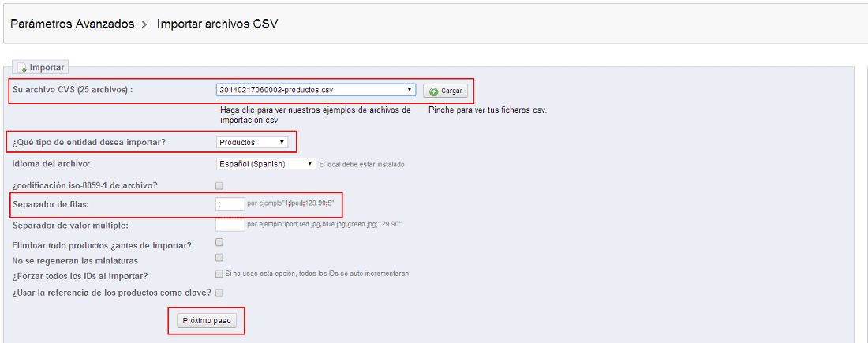Click the Importar icon in panel header
This screenshot has height=343, width=868.
click(x=22, y=68)
